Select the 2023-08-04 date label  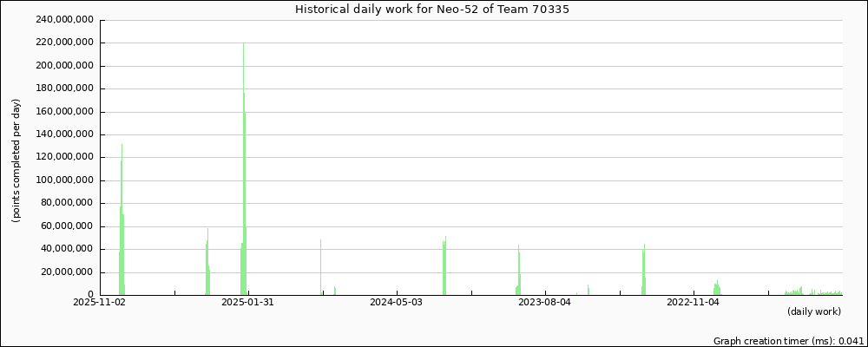544,303
